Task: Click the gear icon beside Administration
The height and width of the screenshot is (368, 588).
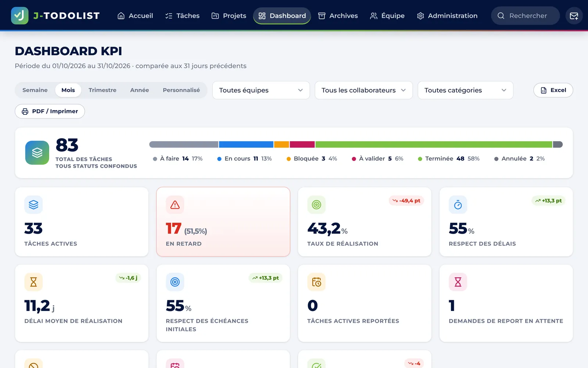Action: point(420,16)
